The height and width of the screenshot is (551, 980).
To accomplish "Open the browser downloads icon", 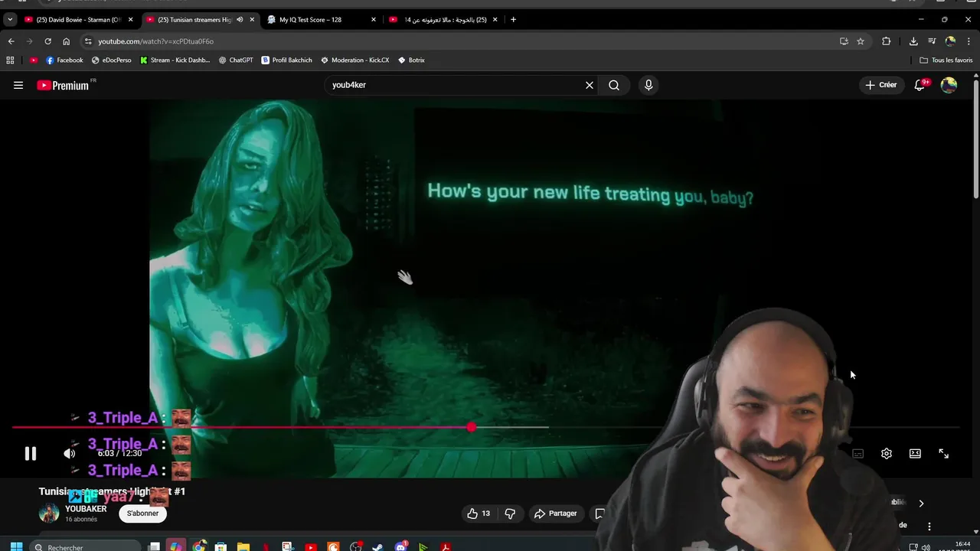I will point(913,41).
